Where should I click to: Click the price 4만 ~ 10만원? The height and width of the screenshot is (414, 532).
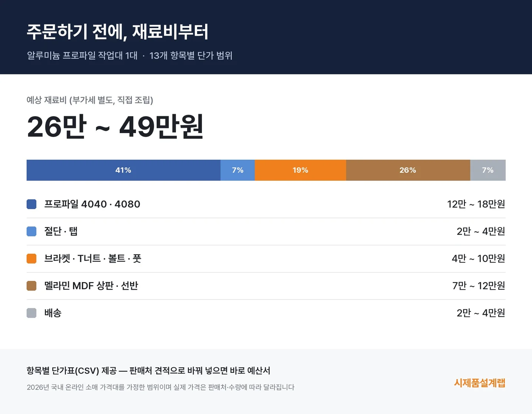478,259
